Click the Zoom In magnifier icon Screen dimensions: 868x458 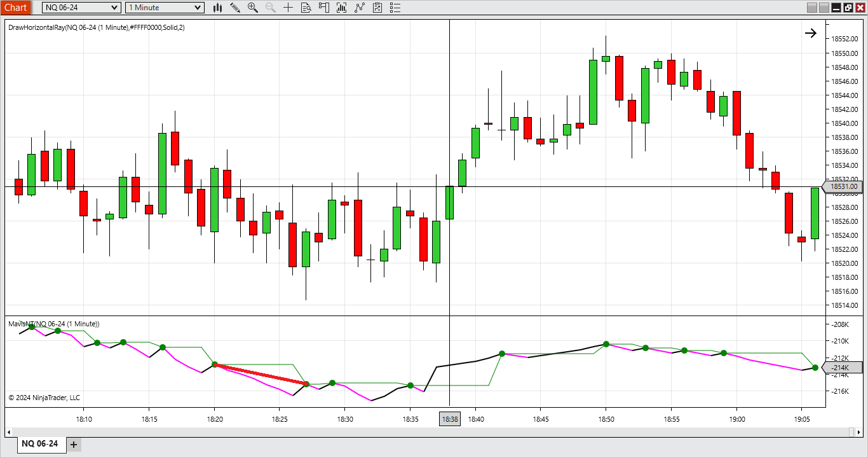pyautogui.click(x=253, y=8)
